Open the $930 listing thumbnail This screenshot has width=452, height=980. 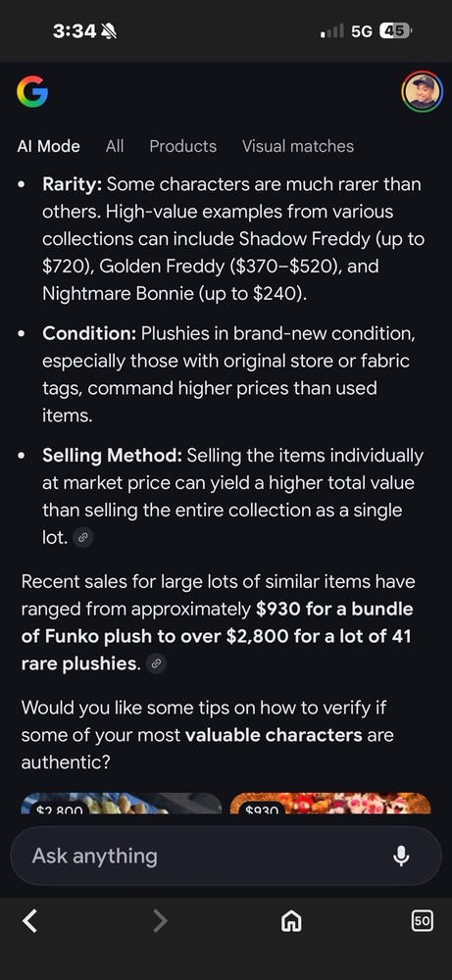click(x=330, y=804)
